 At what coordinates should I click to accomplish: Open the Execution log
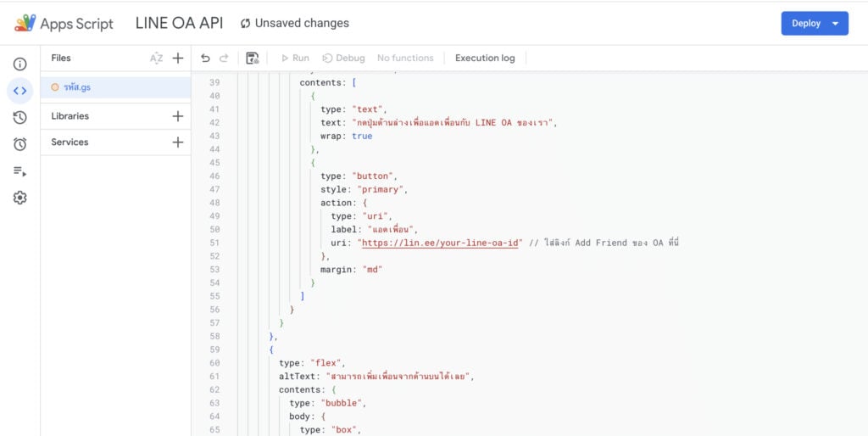(485, 59)
